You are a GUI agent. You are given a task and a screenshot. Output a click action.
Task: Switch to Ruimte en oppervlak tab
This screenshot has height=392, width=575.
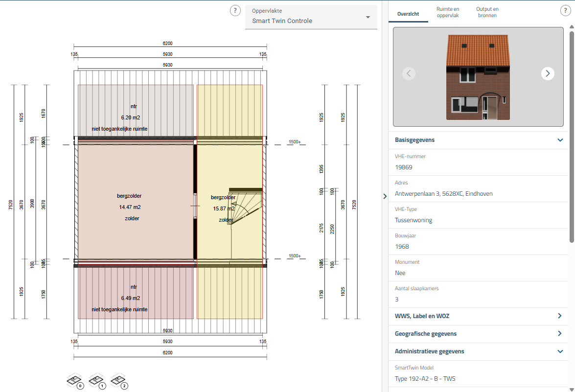448,12
